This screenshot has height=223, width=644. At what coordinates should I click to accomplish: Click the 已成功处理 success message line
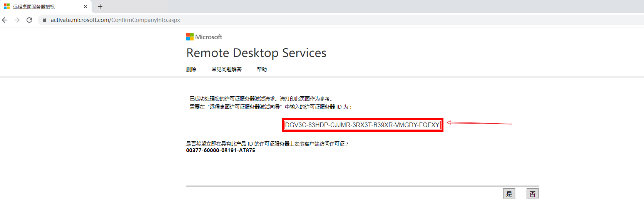(x=261, y=99)
